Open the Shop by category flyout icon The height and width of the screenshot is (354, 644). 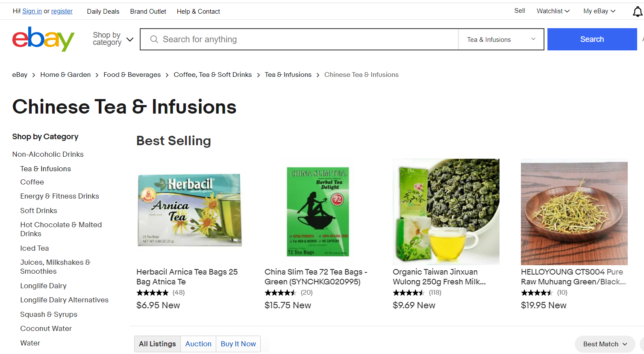click(129, 39)
